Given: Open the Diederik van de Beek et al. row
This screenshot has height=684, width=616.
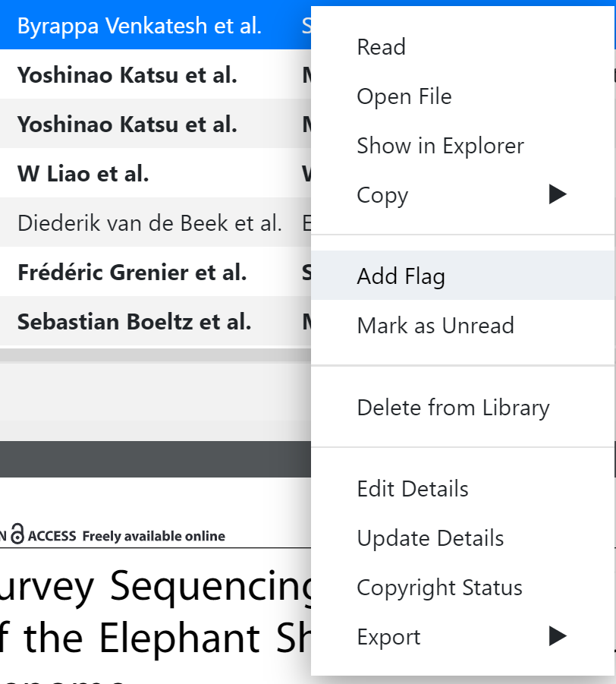Looking at the screenshot, I should tap(149, 223).
